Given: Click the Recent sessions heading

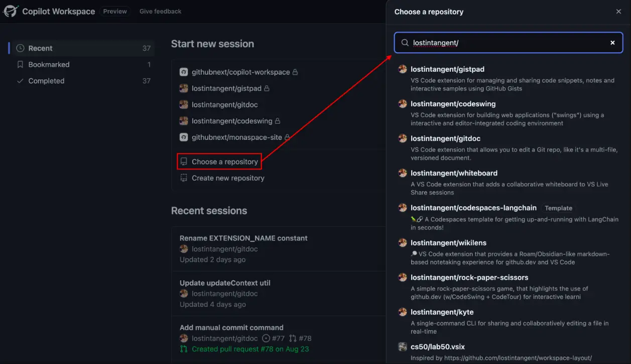Looking at the screenshot, I should (x=209, y=211).
